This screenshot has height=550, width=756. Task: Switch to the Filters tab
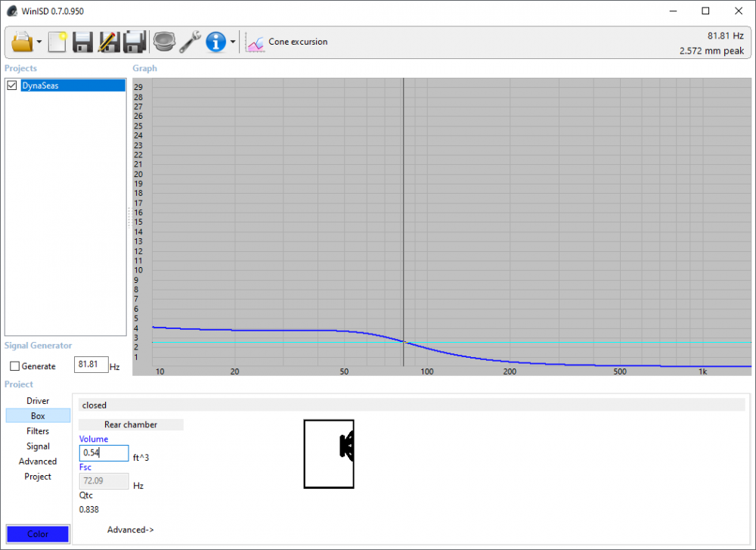[x=38, y=431]
